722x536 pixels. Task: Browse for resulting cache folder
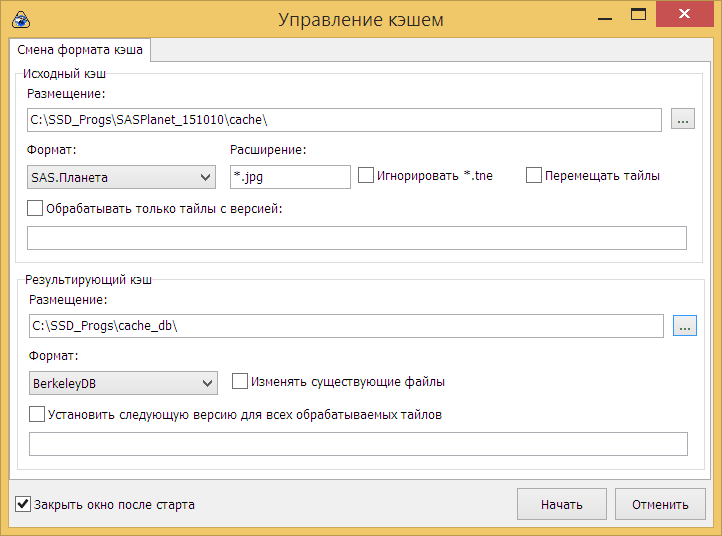pos(684,326)
